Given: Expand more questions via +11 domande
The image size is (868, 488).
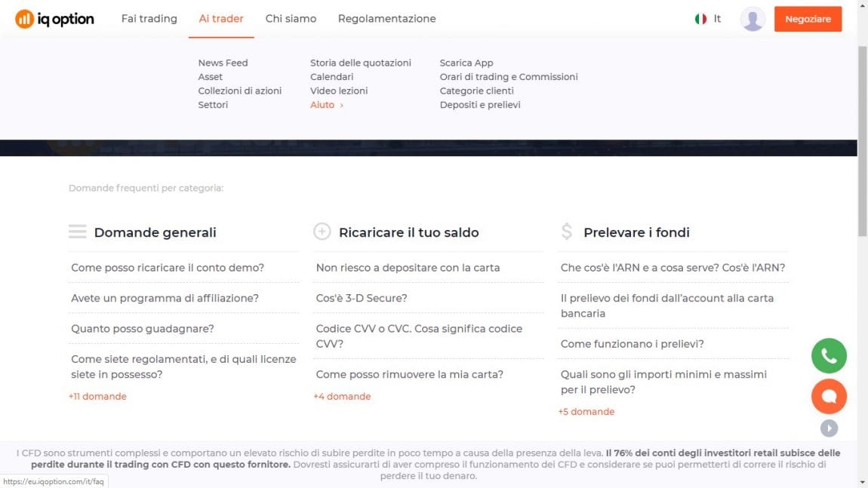Looking at the screenshot, I should click(x=97, y=395).
